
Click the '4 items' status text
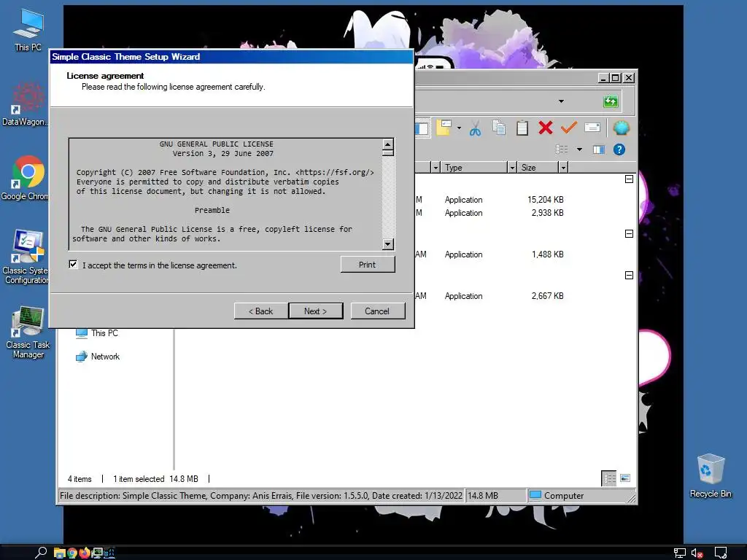80,479
